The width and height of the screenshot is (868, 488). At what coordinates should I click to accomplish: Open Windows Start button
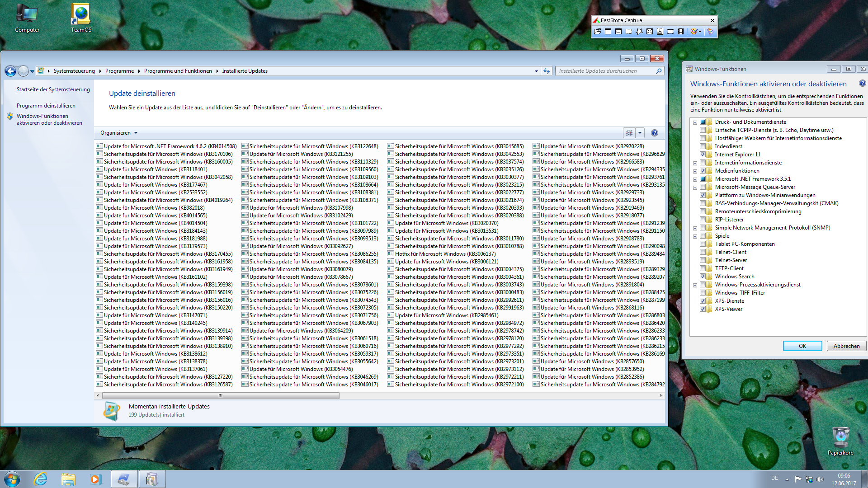pyautogui.click(x=12, y=479)
